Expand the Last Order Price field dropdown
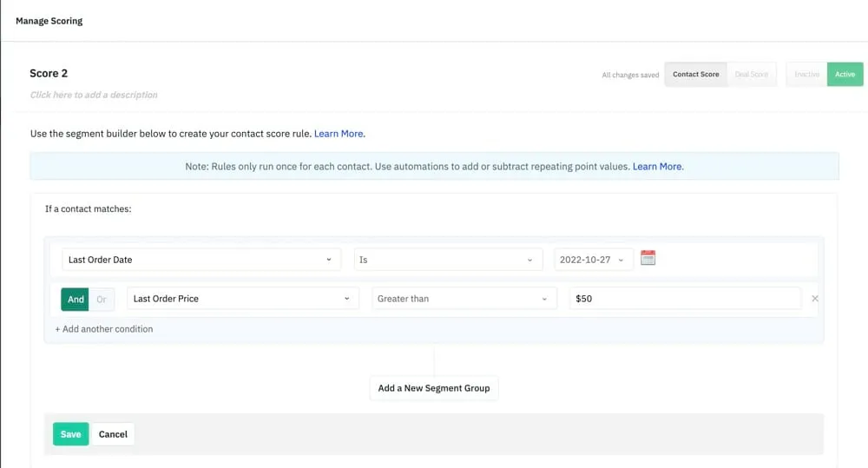The height and width of the screenshot is (468, 868). 242,299
